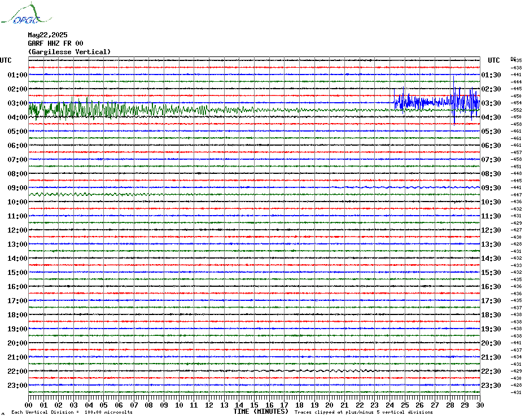Click minute label 10 on the time axis
This screenshot has width=525, height=420.
[x=179, y=405]
